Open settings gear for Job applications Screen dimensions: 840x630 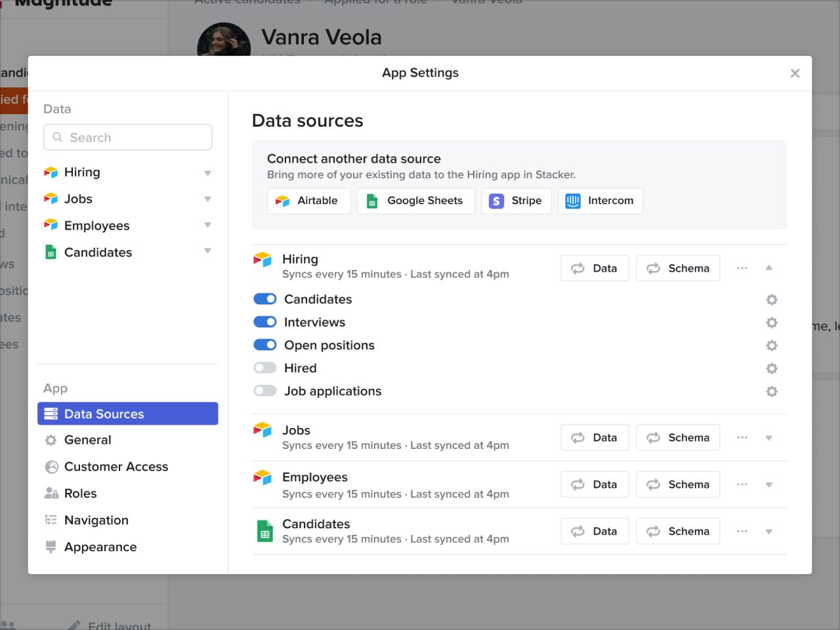coord(772,391)
